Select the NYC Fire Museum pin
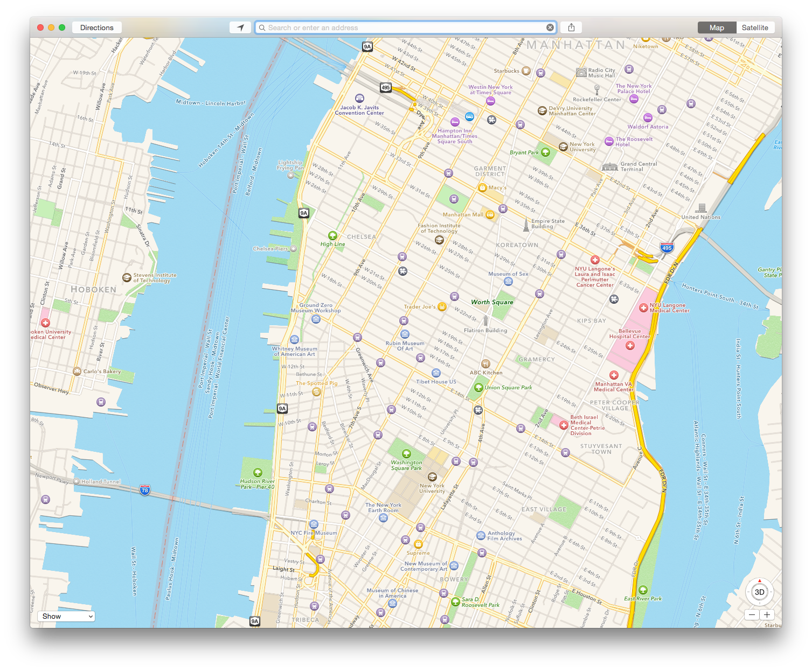812x671 pixels. point(314,525)
